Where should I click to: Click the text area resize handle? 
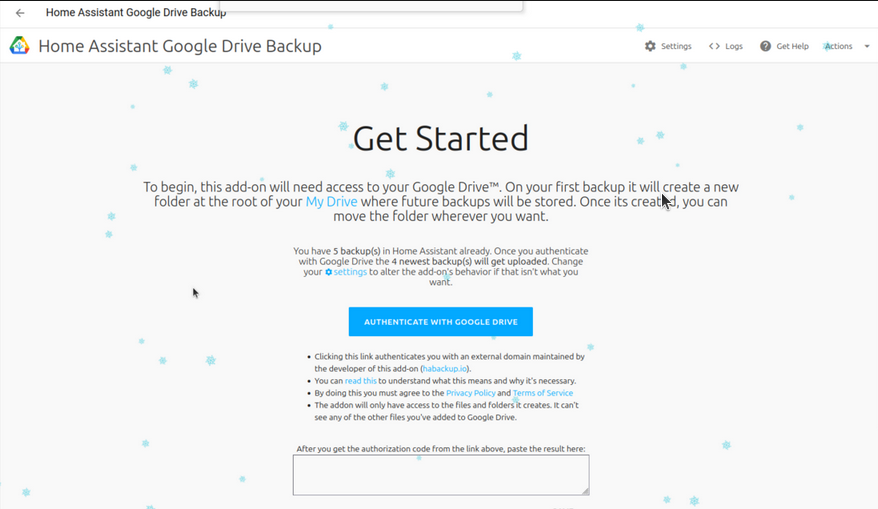[x=585, y=491]
